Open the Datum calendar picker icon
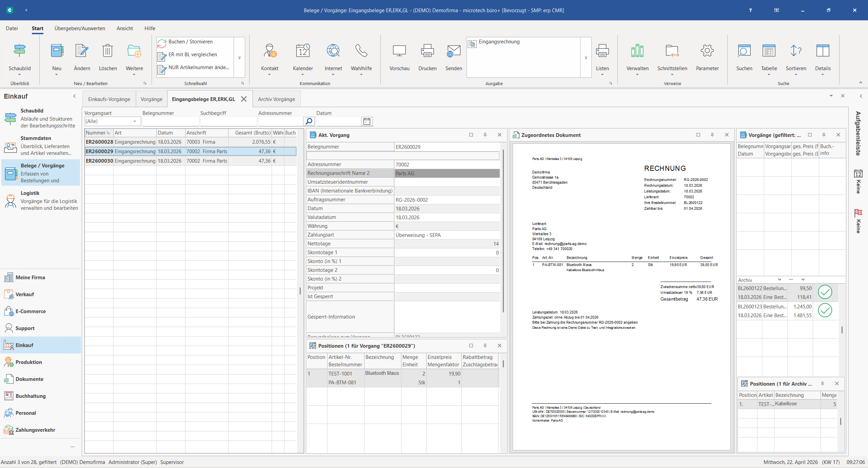This screenshot has width=868, height=468. (x=367, y=121)
